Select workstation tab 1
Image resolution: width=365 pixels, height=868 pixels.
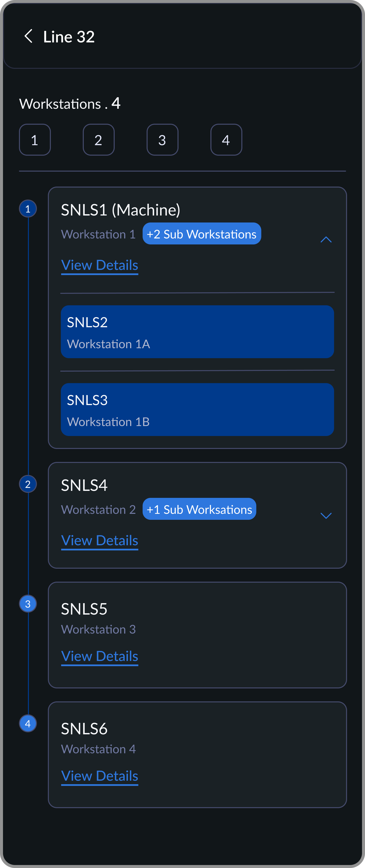35,140
